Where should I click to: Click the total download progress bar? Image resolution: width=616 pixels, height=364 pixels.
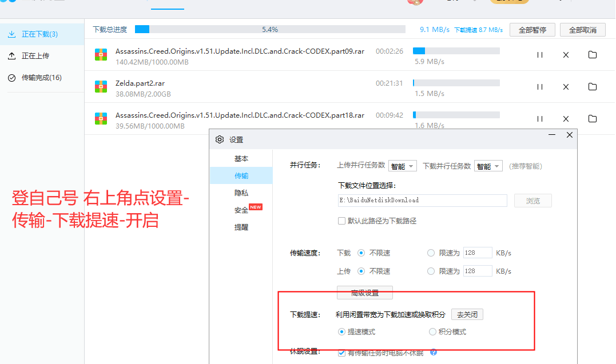tap(271, 30)
